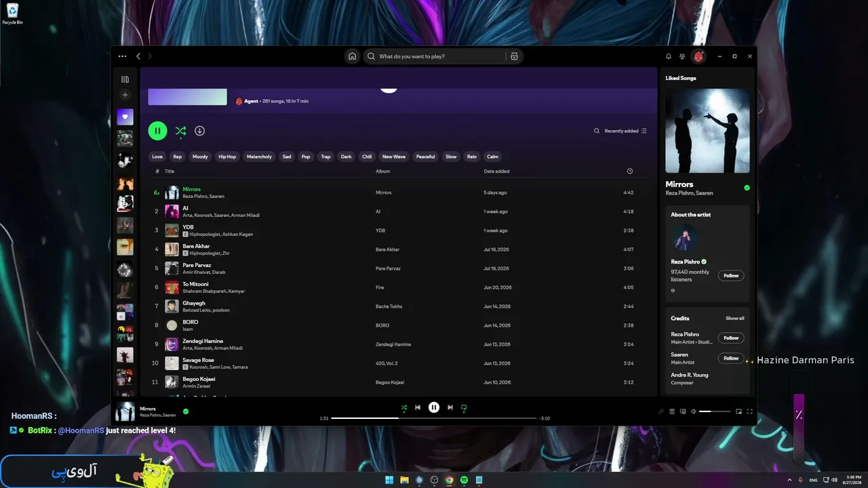868x488 pixels.
Task: Toggle shuffle for Liked Songs playlist
Action: pos(180,131)
